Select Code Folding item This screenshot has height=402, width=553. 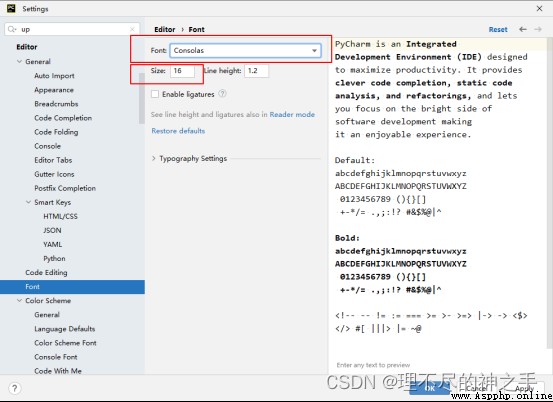click(56, 132)
